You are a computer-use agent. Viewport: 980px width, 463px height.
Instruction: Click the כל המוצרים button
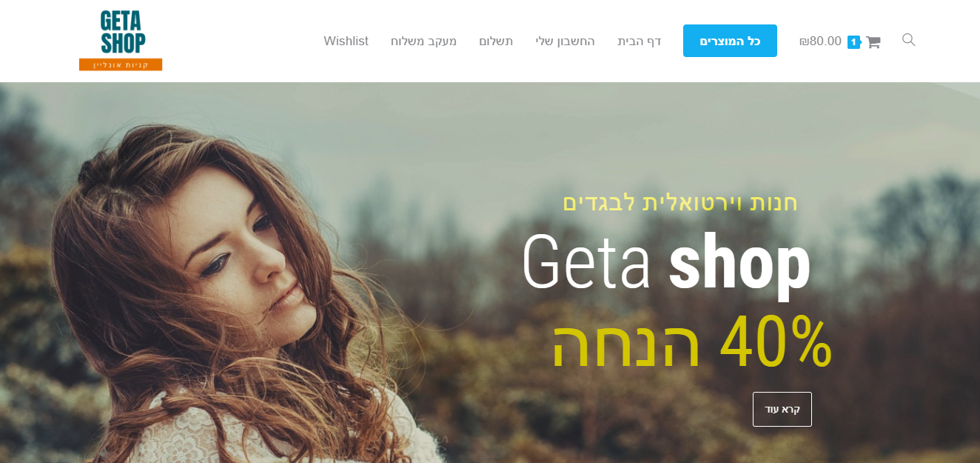click(x=730, y=41)
